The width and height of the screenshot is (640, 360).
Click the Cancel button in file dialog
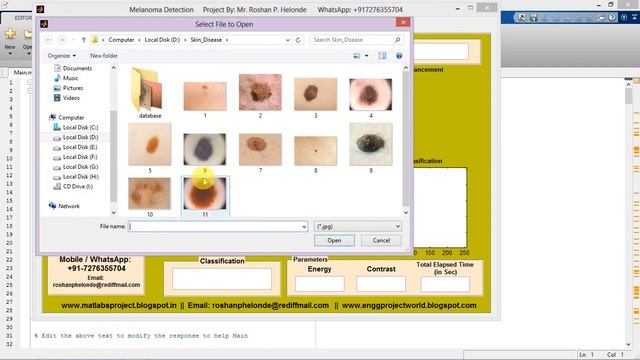381,240
